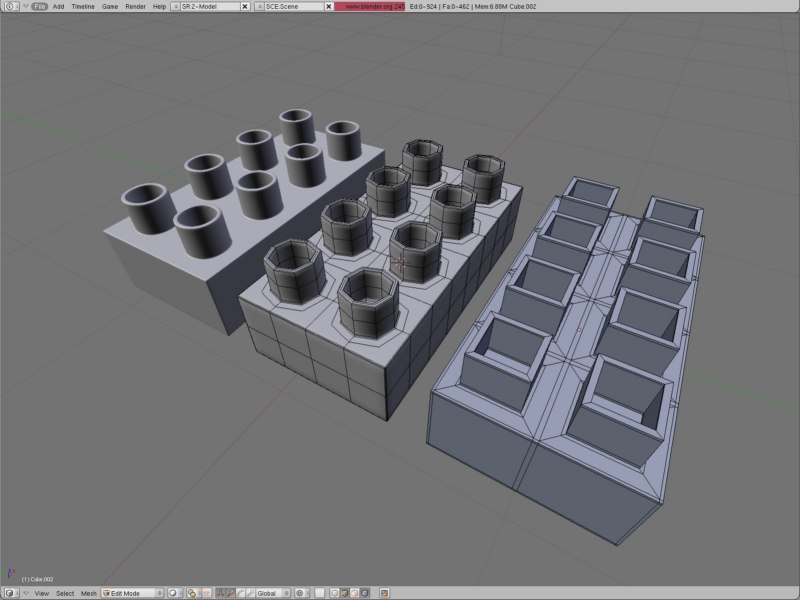This screenshot has width=800, height=600.
Task: Select the scale manipulator mode
Action: [250, 593]
